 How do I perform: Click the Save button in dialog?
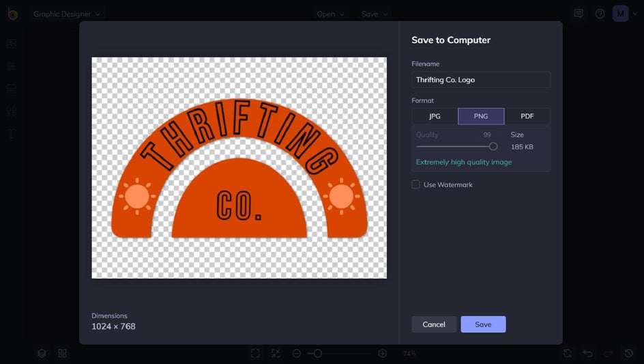tap(483, 324)
